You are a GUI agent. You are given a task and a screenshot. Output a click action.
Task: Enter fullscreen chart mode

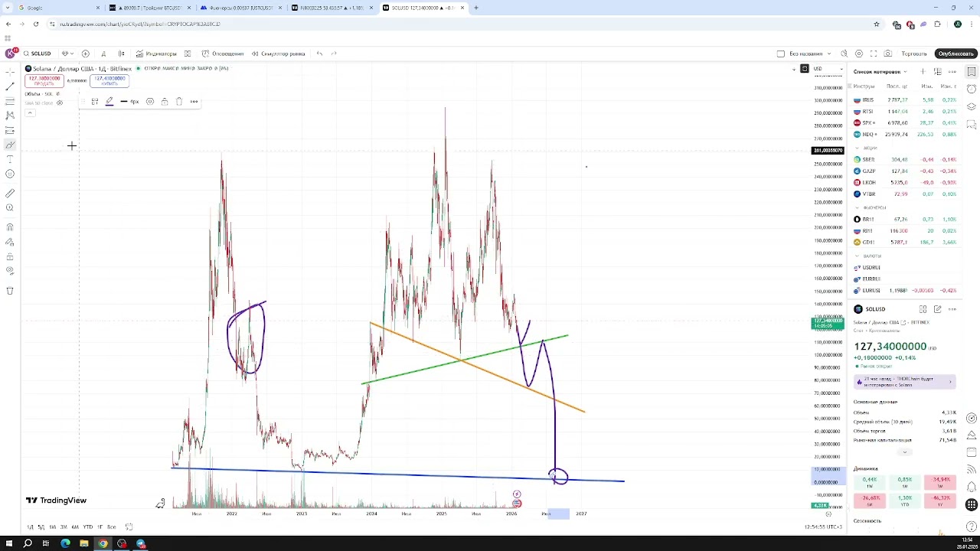[874, 54]
